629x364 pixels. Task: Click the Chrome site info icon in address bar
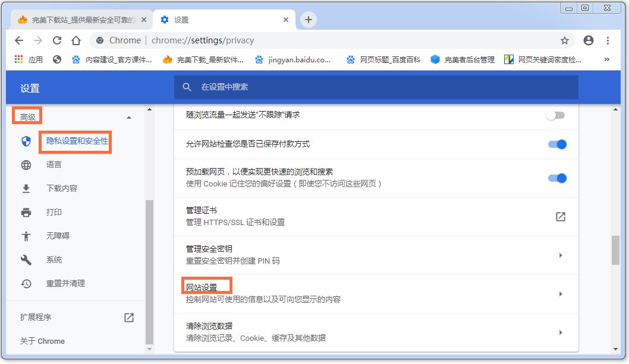pos(100,40)
